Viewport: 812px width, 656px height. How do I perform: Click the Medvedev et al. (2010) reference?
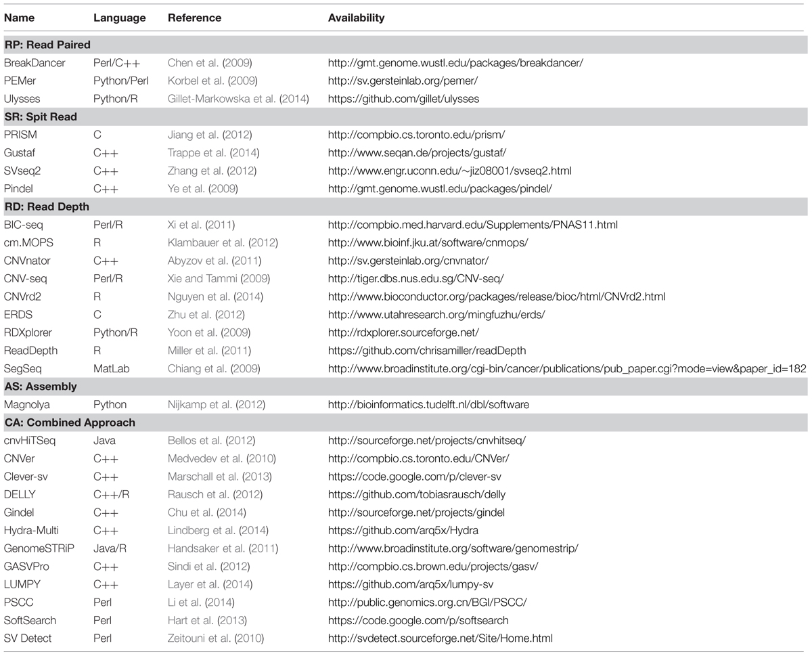pos(221,458)
